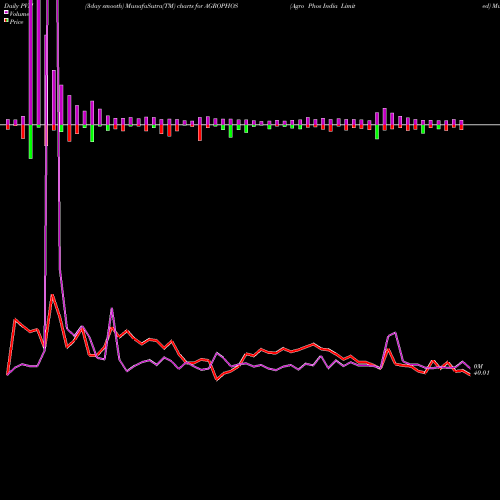Click the MunafaSutra charts for AGROPHOS title

161,6
